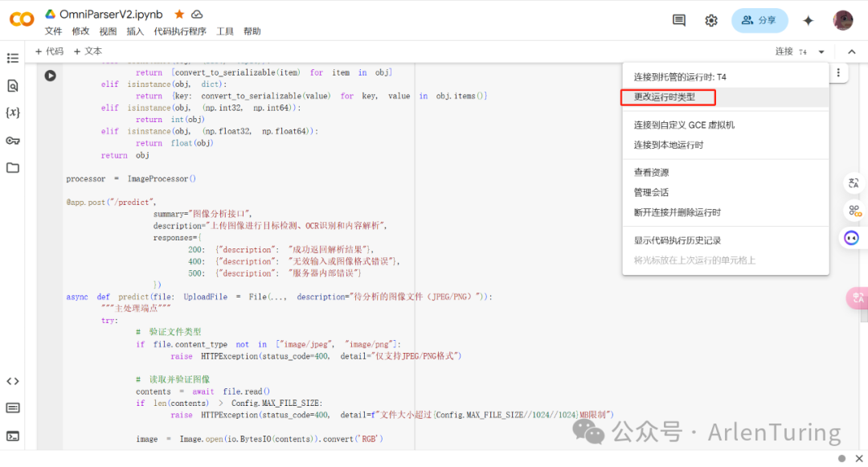
Task: Click the gray status dot at bottom
Action: click(x=841, y=459)
